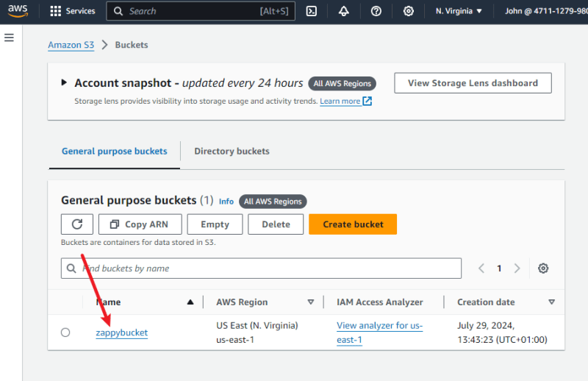Click the All AWS Regions badge near Account snapshot
The image size is (588, 381).
pyautogui.click(x=343, y=83)
